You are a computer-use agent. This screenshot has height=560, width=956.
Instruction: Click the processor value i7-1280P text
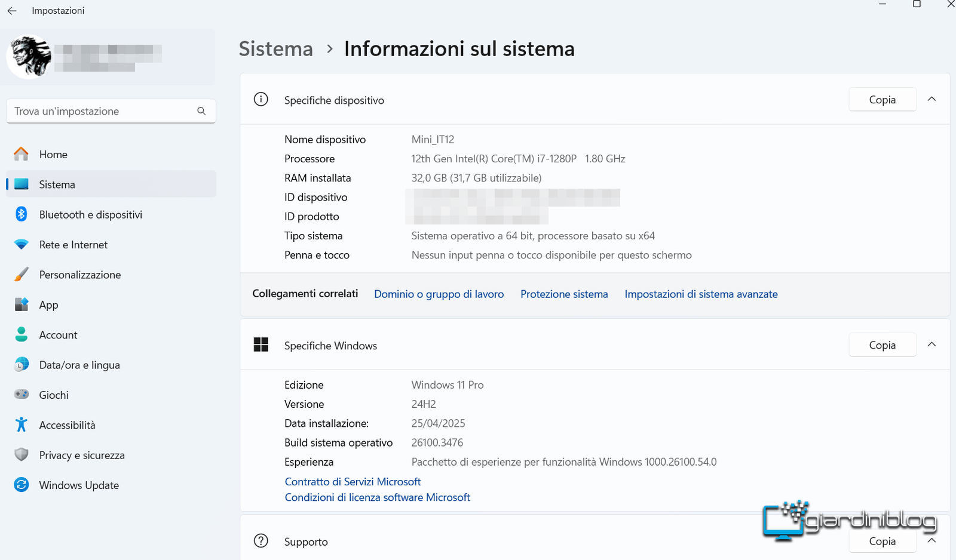tap(518, 159)
